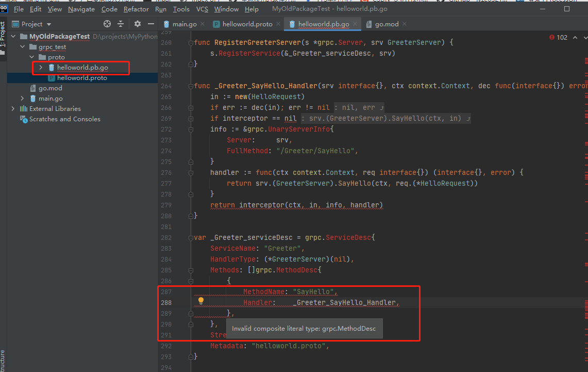Select Scratches and Consoles item

(64, 119)
